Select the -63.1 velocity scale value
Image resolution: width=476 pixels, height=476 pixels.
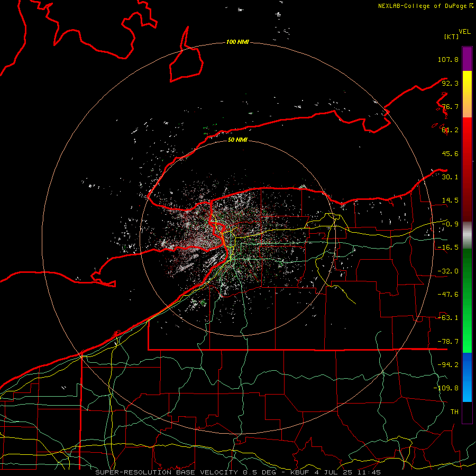click(x=448, y=318)
